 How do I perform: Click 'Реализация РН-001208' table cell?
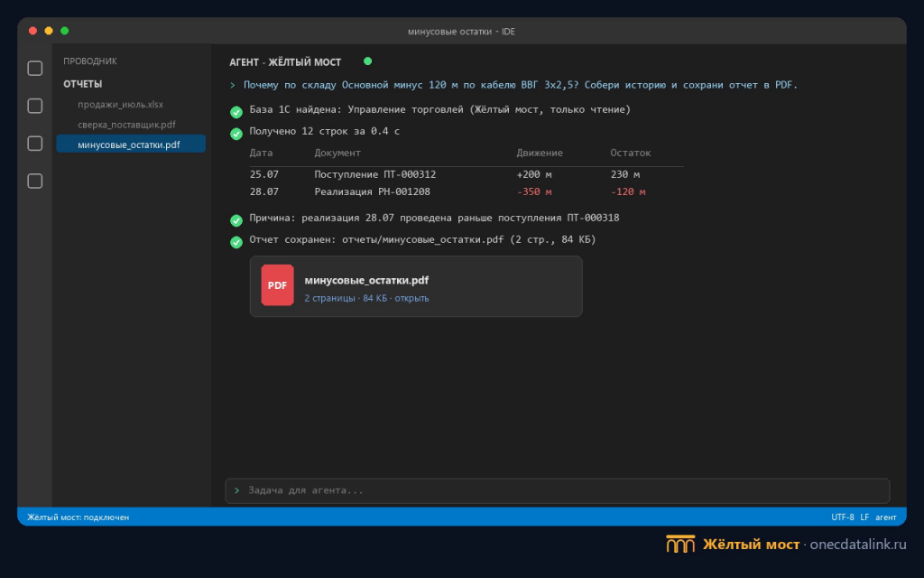point(372,191)
